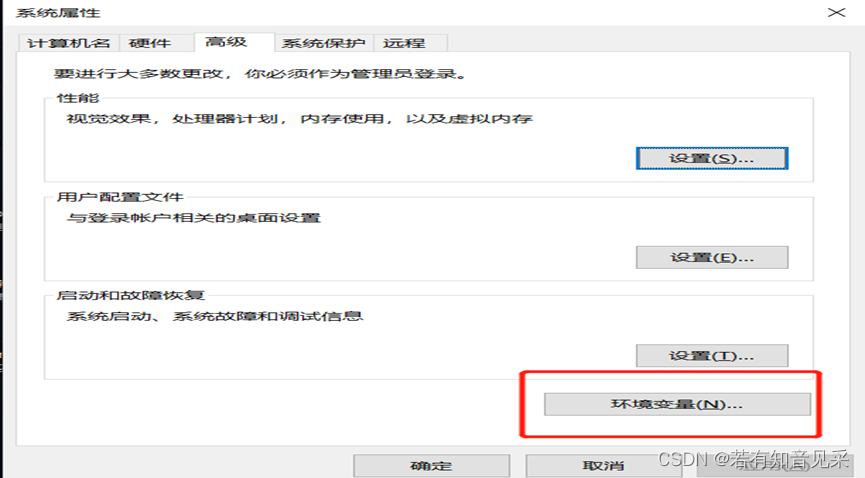Click 设置(S) button under 性能
Screen dimensions: 865x478
tap(712, 158)
